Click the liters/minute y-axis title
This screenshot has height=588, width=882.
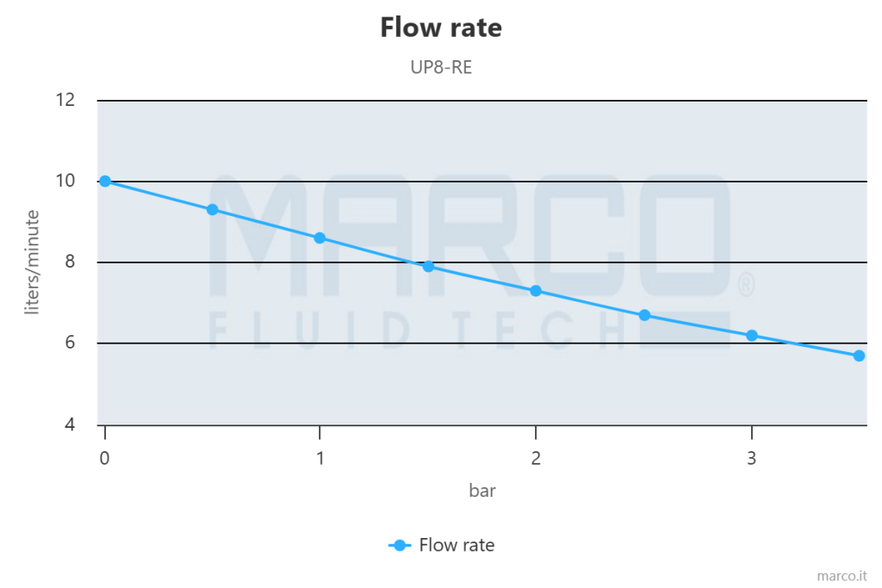[32, 262]
